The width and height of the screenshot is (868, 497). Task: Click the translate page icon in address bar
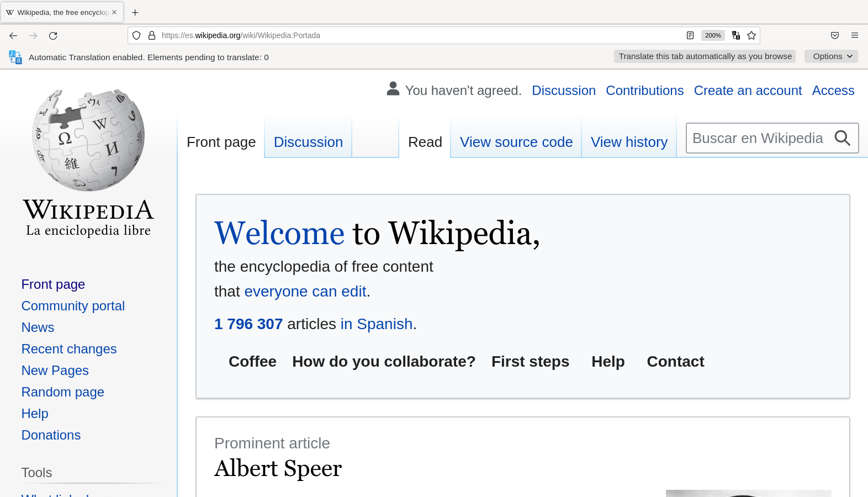735,35
